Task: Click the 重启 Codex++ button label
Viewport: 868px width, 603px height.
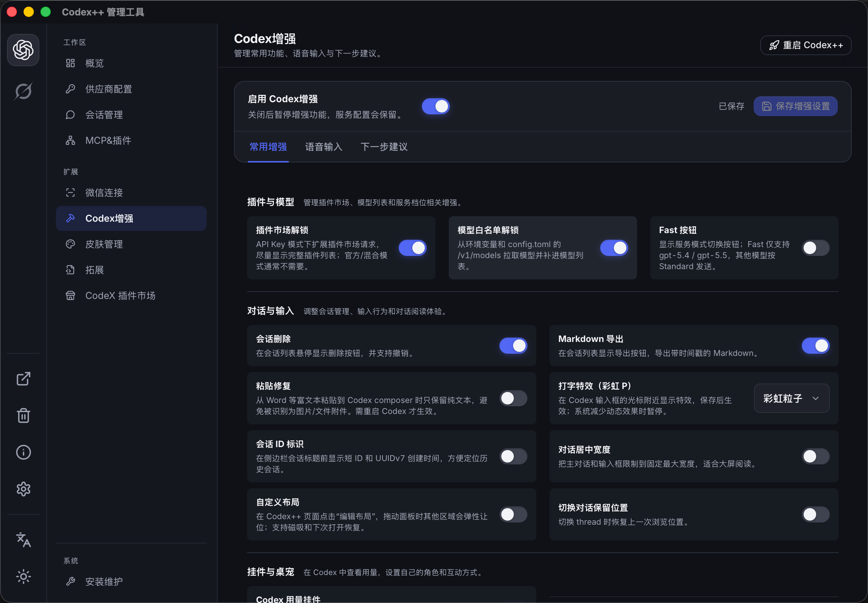Action: click(813, 45)
